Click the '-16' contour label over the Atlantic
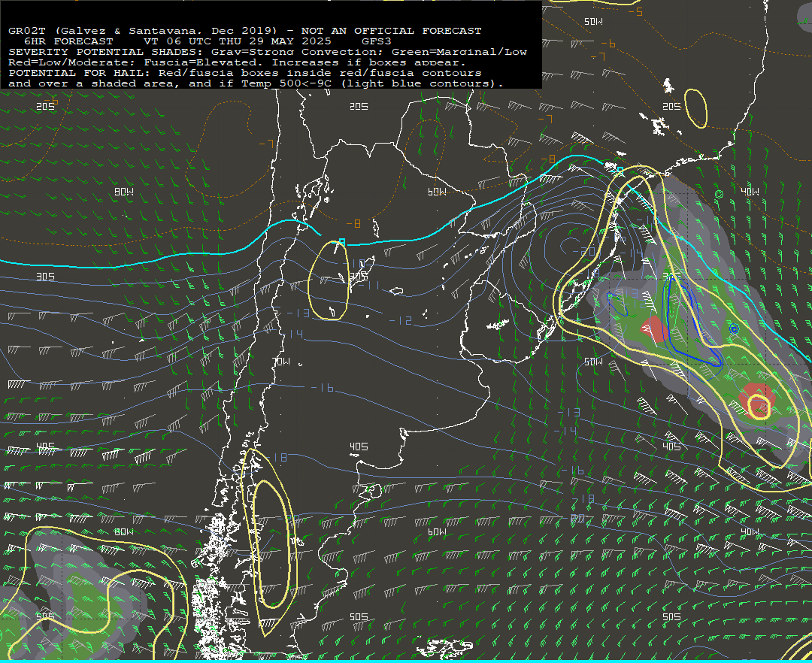 click(x=573, y=470)
